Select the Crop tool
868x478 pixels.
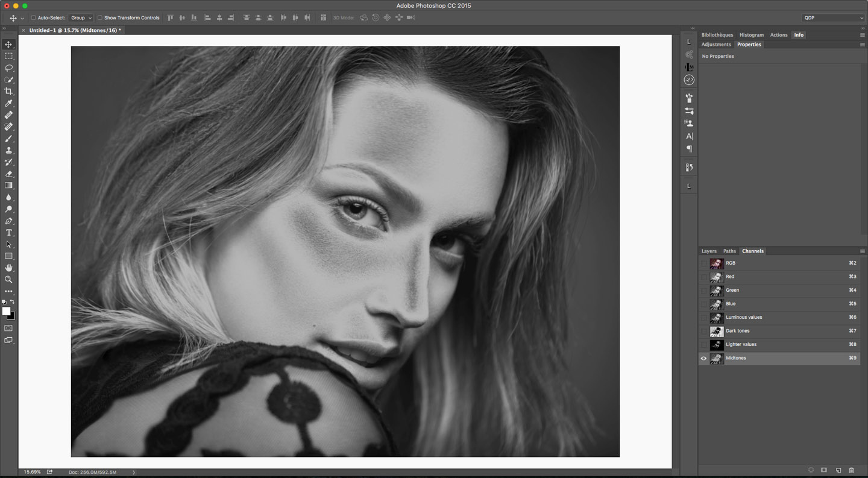(8, 92)
